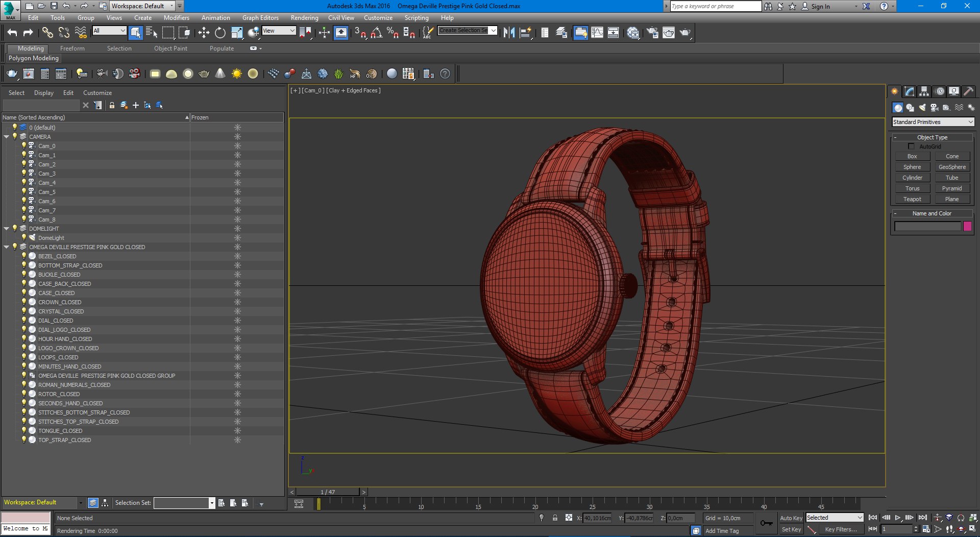
Task: Collapse the Object Type rollout
Action: point(932,137)
